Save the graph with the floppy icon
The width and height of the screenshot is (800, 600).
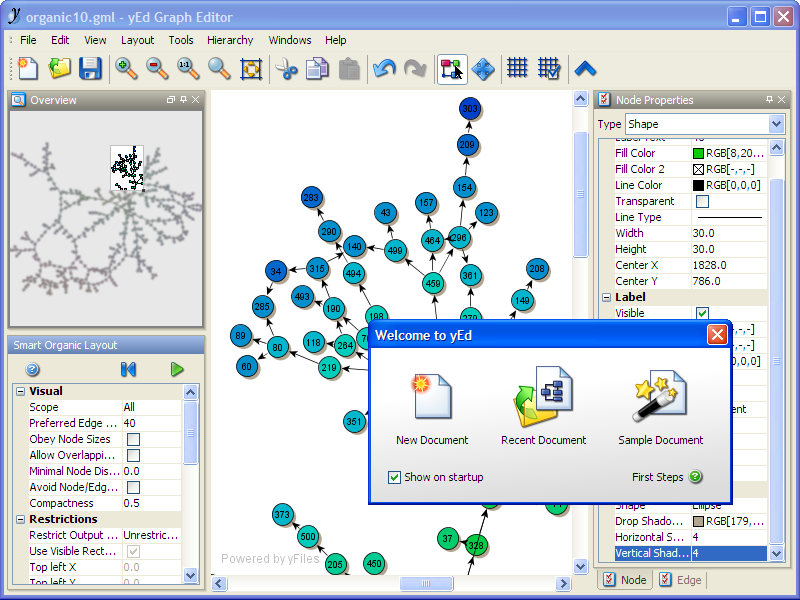[90, 68]
